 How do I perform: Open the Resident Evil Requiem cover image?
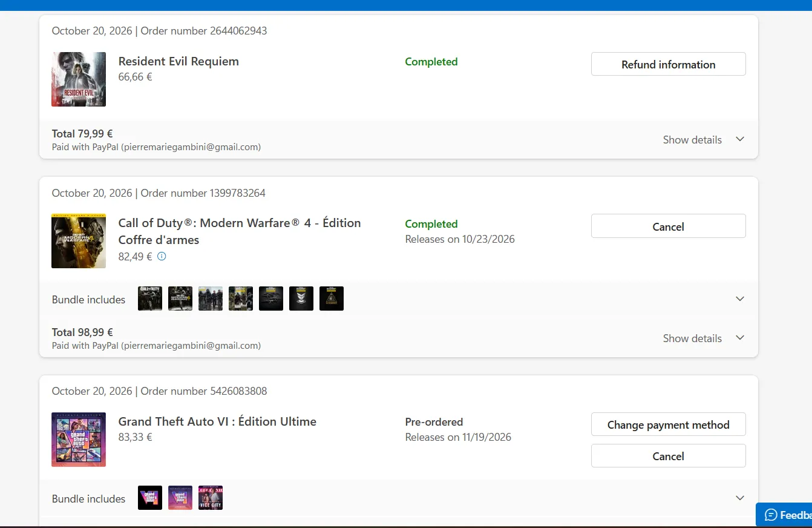[x=79, y=79]
